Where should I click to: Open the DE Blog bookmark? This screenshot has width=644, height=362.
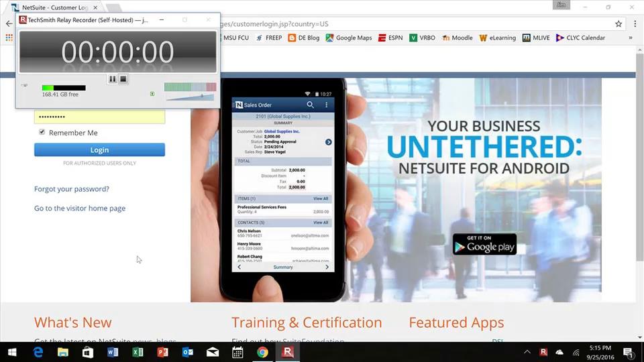point(303,38)
